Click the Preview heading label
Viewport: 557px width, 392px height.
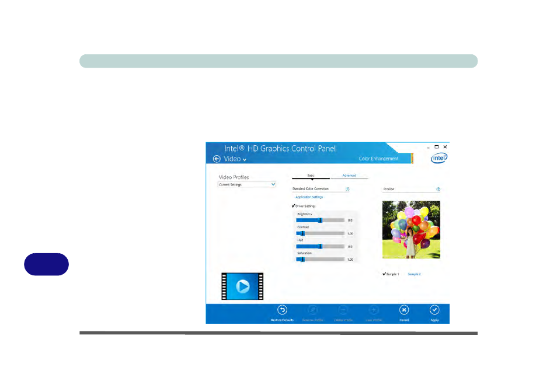[x=389, y=189]
